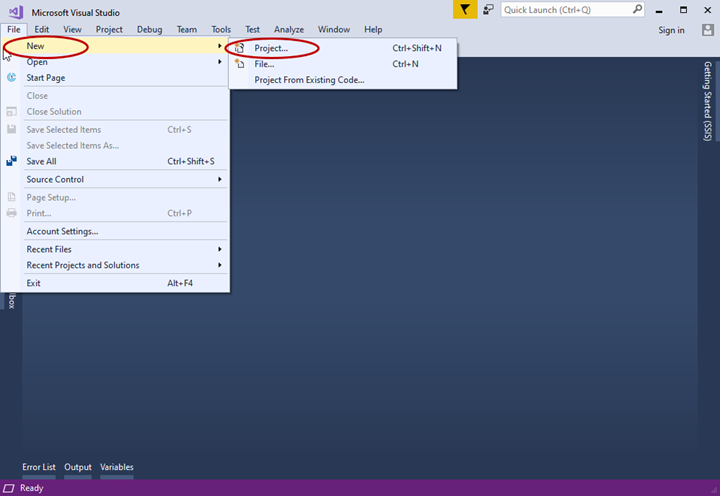This screenshot has width=720, height=496.
Task: Open the Debug menu
Action: tap(149, 29)
